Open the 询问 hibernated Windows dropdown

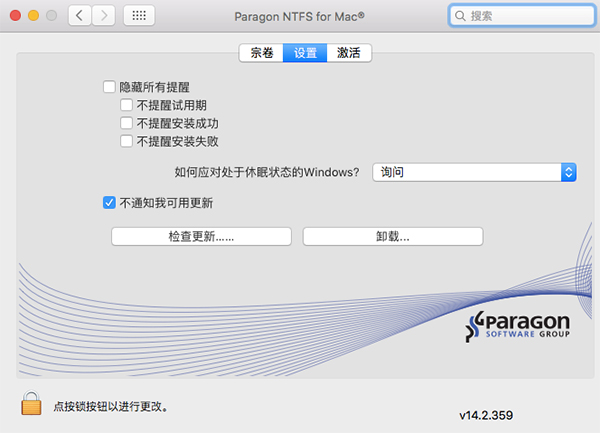click(475, 172)
